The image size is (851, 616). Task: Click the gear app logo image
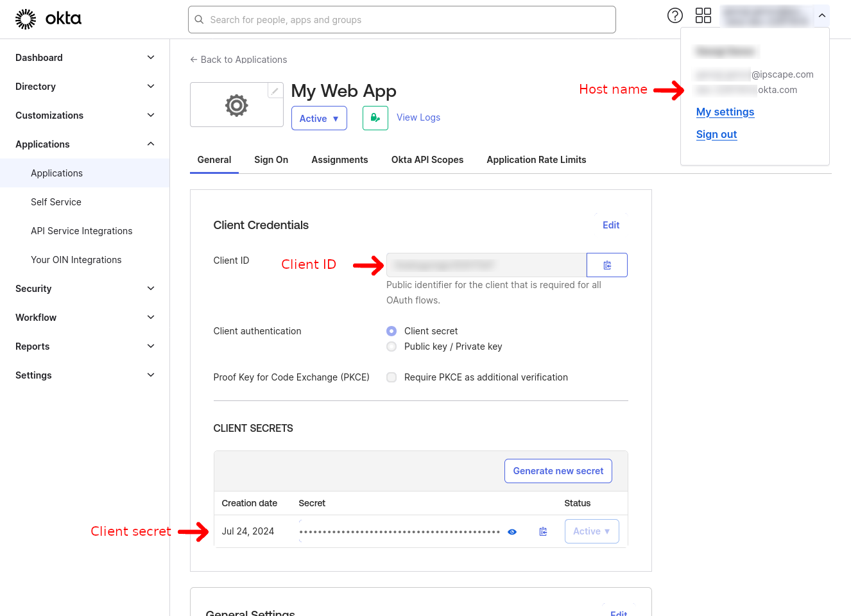coord(236,105)
